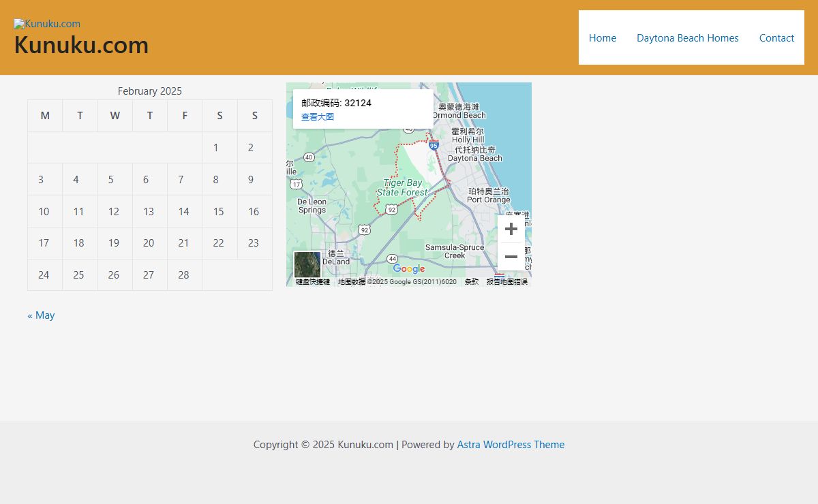Open the Contact page
Viewport: 818px width, 504px height.
click(776, 38)
